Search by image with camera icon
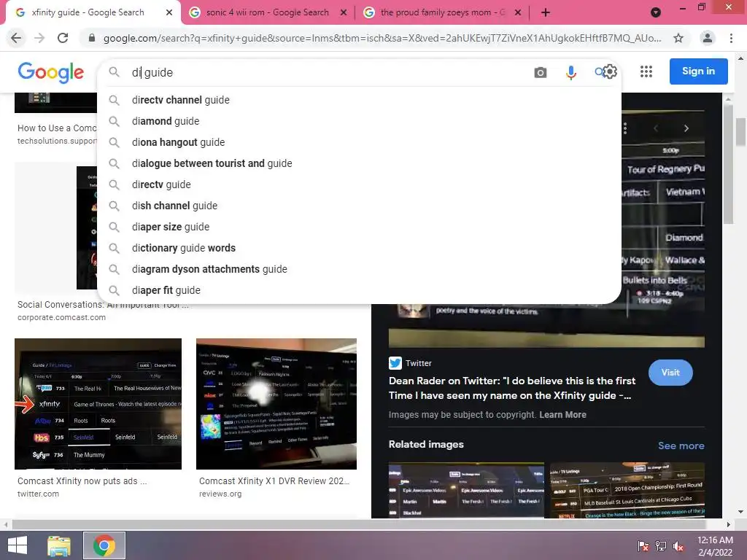Image resolution: width=747 pixels, height=560 pixels. click(541, 72)
